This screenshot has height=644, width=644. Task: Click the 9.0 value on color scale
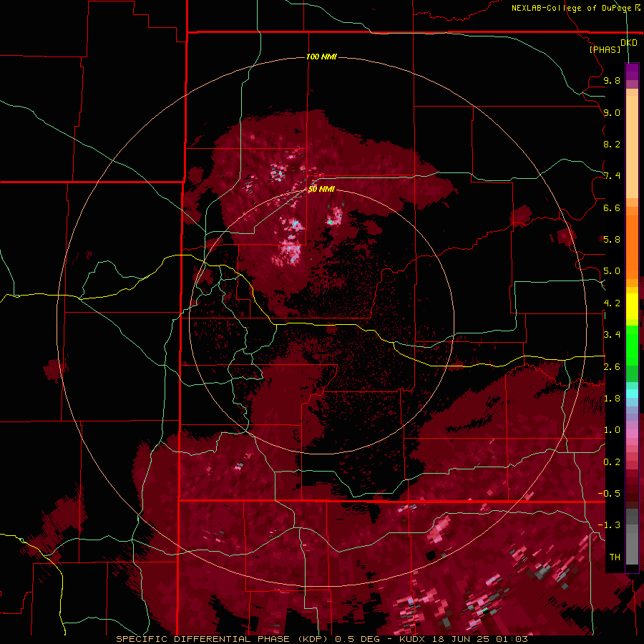(x=612, y=112)
